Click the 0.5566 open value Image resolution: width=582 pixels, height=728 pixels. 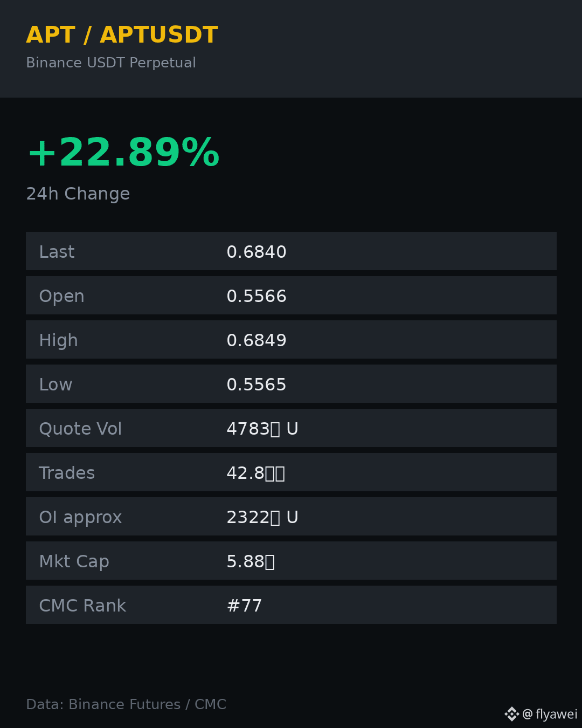coord(257,296)
